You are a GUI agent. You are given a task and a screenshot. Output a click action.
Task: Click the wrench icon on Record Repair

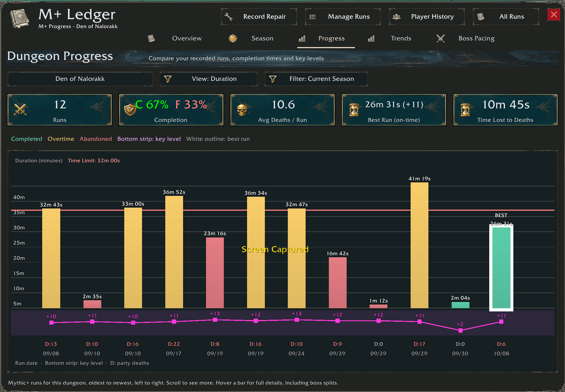tap(228, 17)
